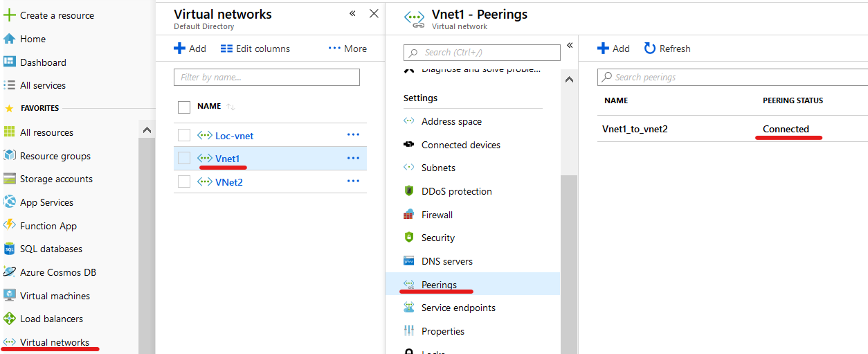
Task: Click the Create a resource plus icon
Action: (x=10, y=15)
